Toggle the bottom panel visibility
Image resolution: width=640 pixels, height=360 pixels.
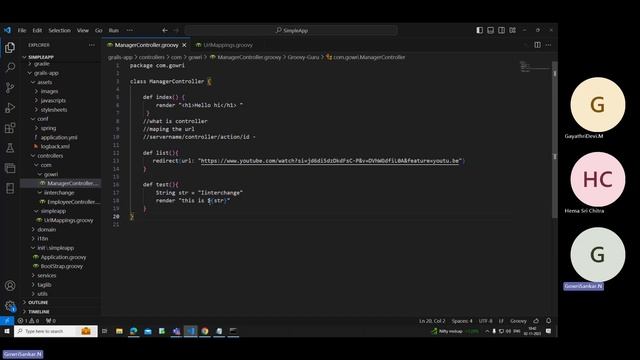(491, 30)
